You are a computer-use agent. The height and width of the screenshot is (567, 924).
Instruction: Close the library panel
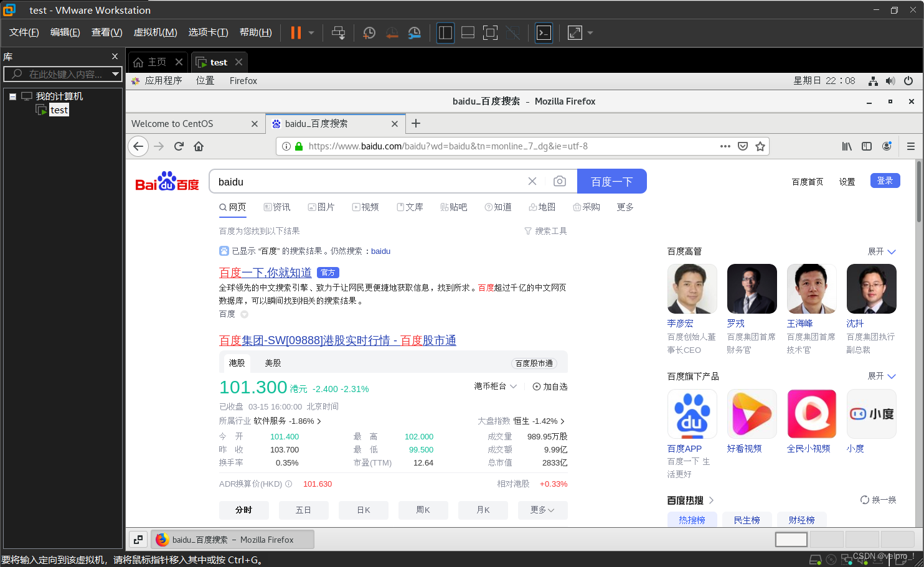coord(115,56)
